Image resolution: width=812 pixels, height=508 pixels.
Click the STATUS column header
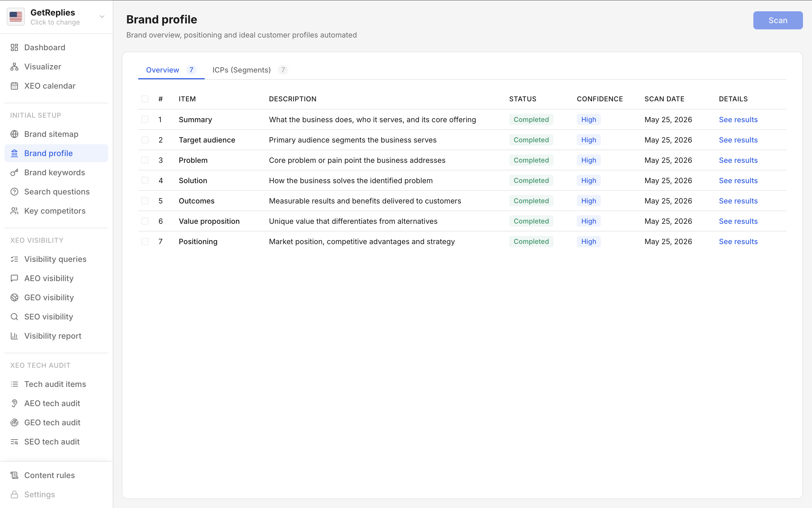coord(522,99)
